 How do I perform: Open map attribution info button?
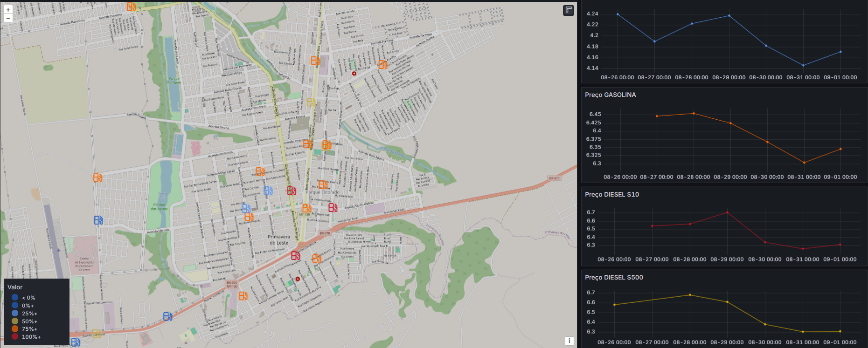point(569,341)
